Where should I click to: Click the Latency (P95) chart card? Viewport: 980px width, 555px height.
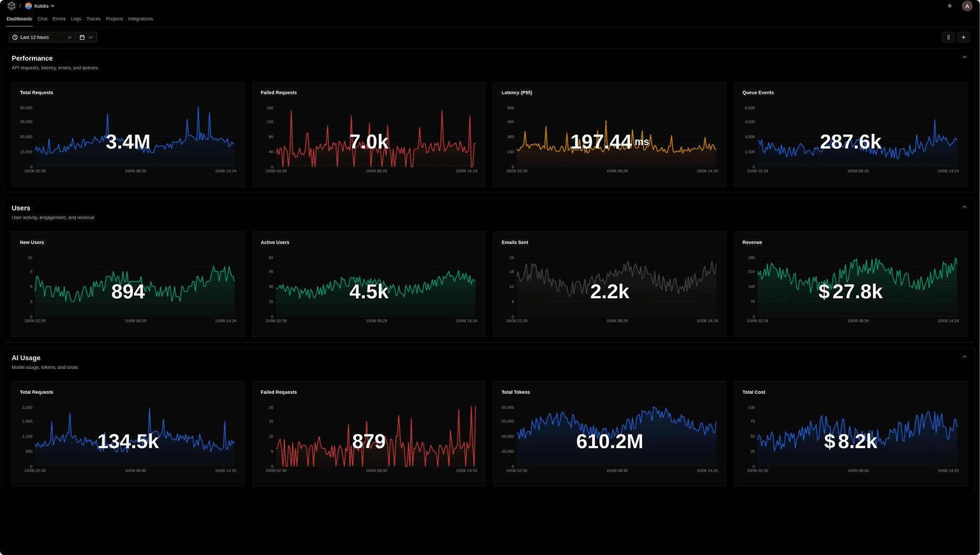point(609,134)
